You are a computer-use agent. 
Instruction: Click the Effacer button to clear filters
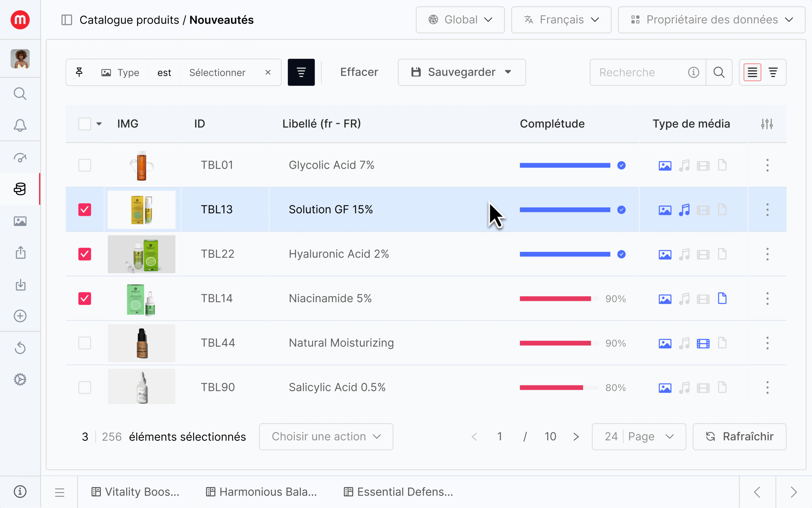click(x=359, y=72)
